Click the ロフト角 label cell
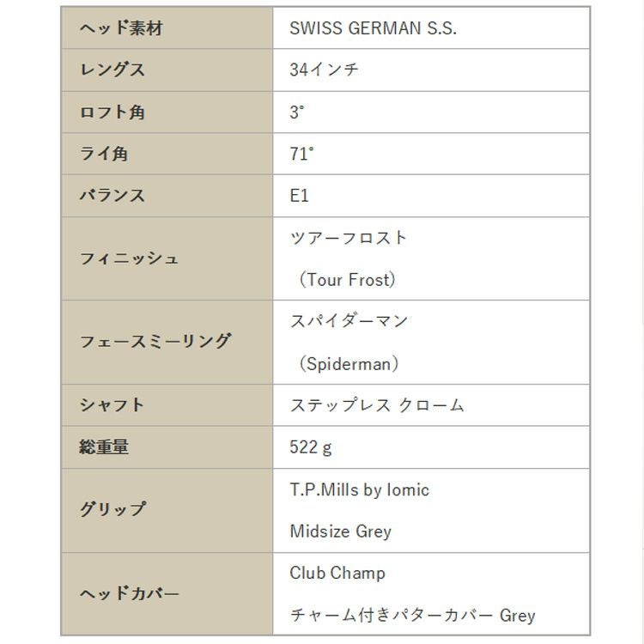644x644 pixels. pos(112,112)
